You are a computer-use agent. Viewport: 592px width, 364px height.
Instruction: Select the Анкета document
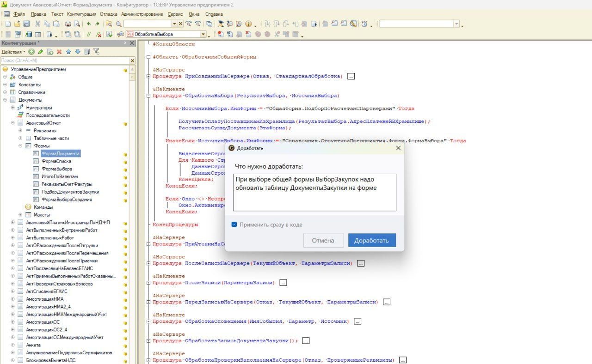pyautogui.click(x=33, y=345)
